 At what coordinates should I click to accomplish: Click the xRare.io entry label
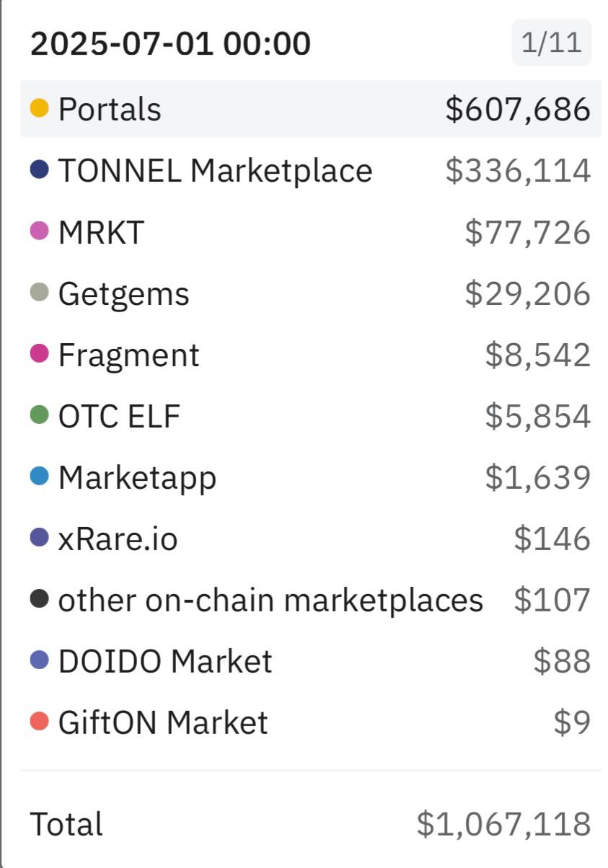[x=118, y=539]
